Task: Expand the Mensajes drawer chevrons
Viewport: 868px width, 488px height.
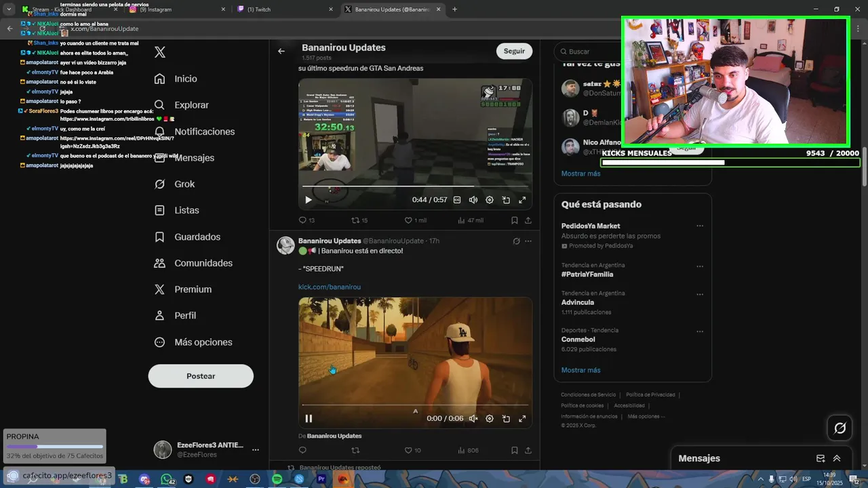Action: (837, 458)
